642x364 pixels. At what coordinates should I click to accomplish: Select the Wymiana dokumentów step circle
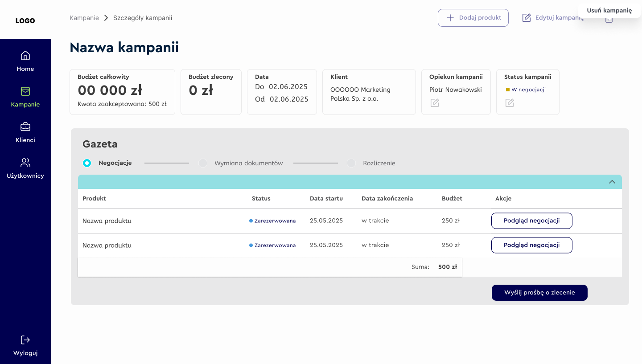(203, 163)
